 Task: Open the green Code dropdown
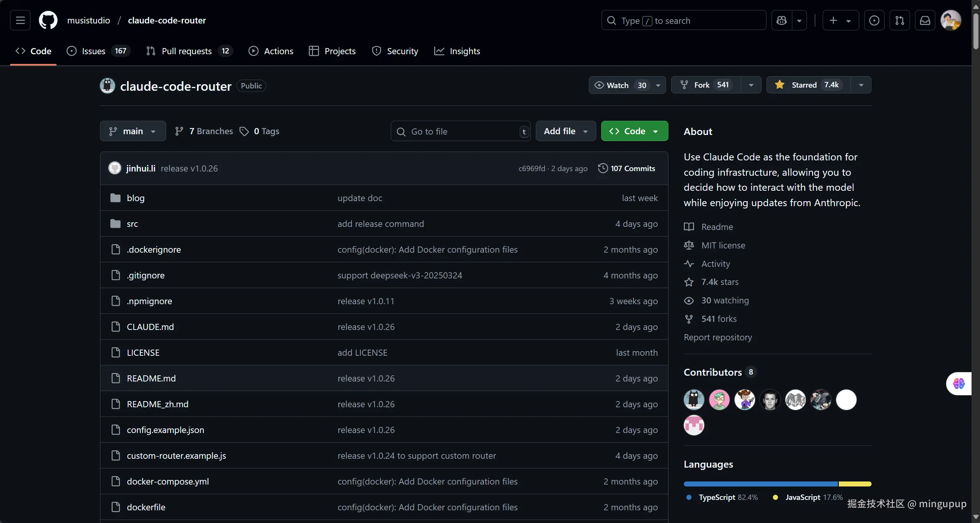click(635, 131)
